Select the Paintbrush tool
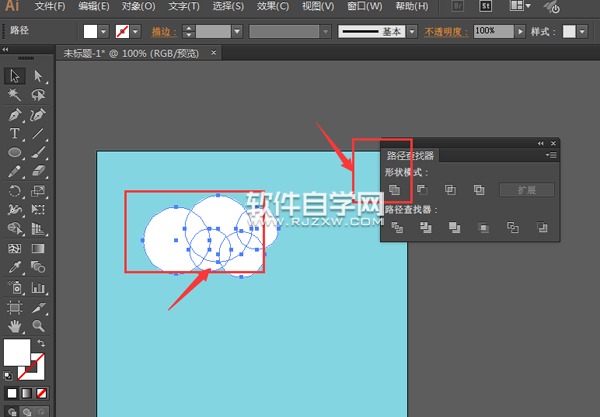Screen dimensions: 600x417 [x=38, y=153]
